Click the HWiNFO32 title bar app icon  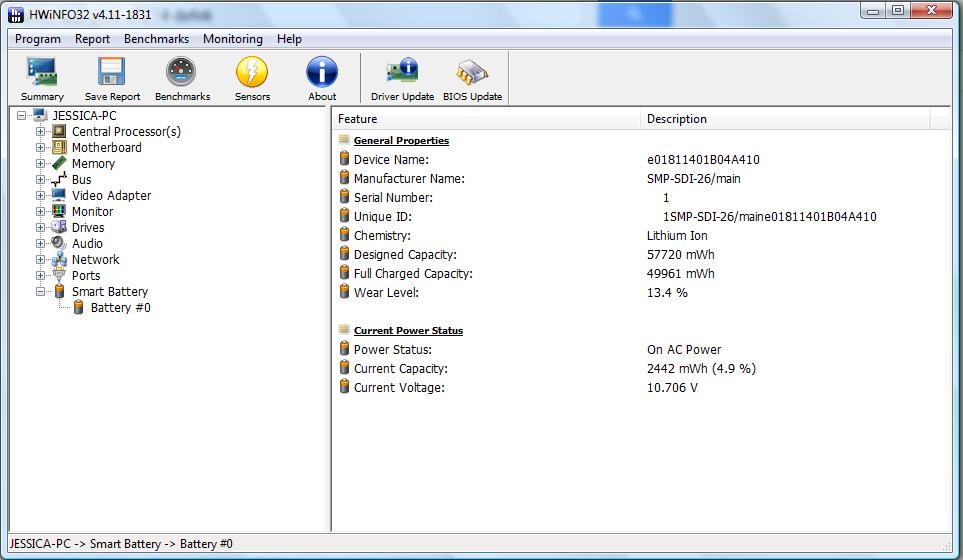pos(16,14)
